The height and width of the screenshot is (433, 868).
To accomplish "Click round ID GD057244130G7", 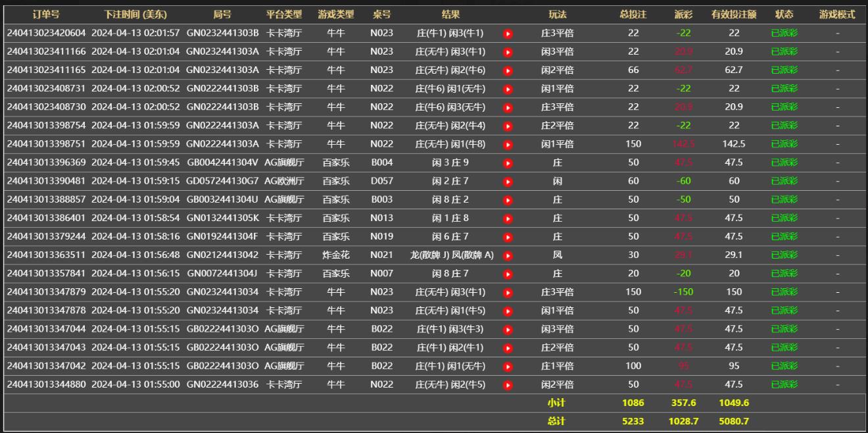I will 222,181.
